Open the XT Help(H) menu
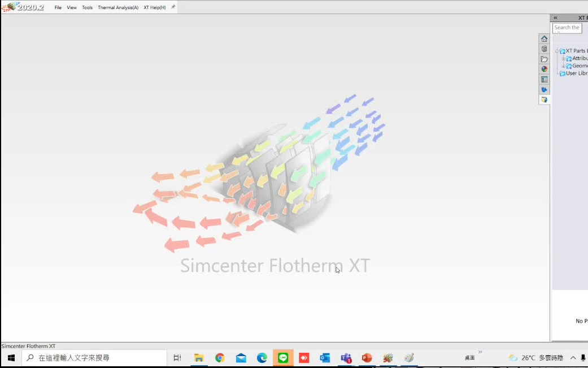This screenshot has height=368, width=588. [155, 7]
